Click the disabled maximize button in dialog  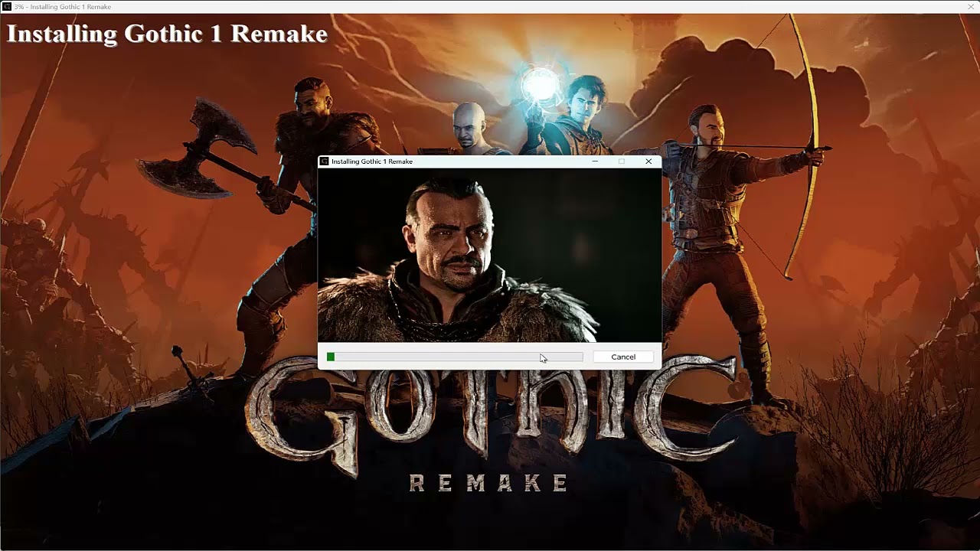(x=622, y=161)
